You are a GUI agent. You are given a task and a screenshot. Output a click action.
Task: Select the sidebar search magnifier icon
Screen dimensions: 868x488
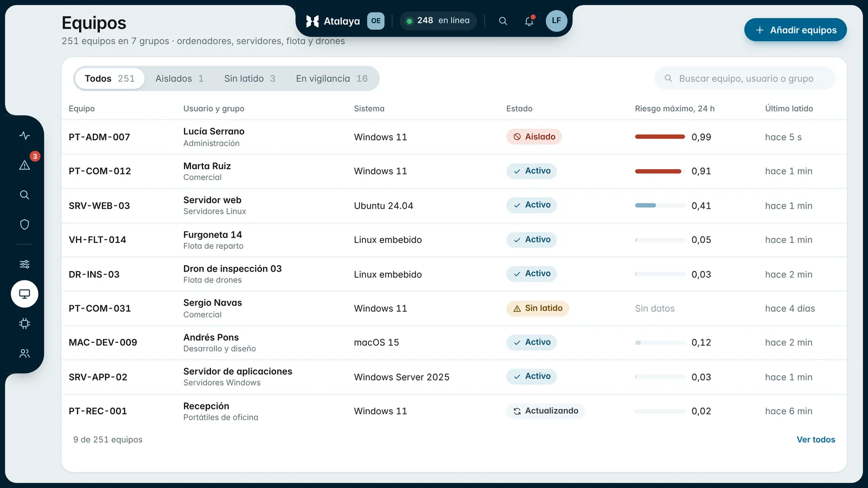[x=24, y=195]
